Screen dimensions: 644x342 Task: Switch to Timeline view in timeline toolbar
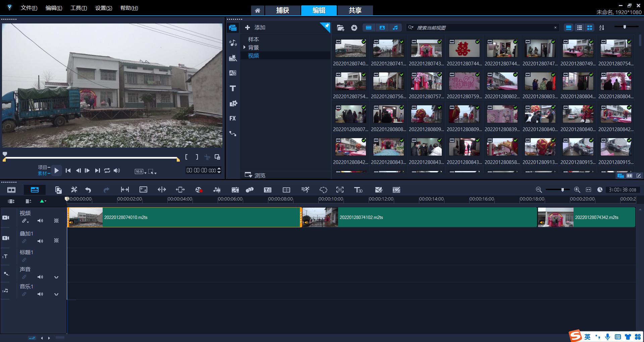pos(35,190)
